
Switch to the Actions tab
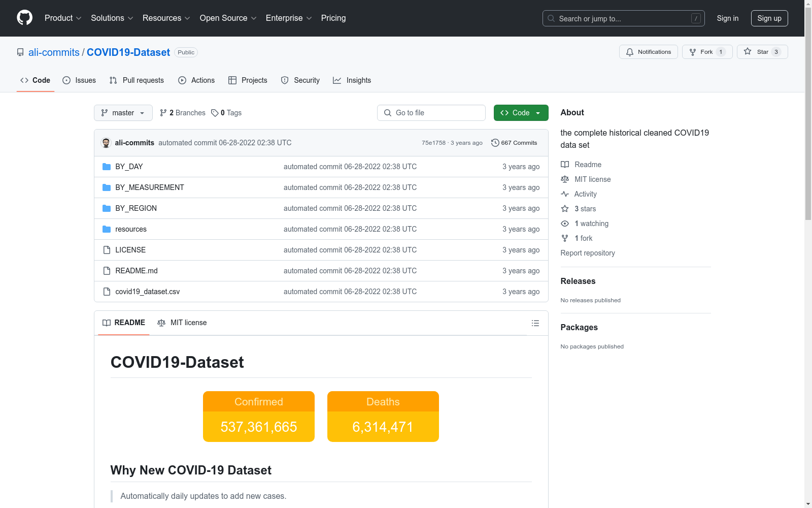(196, 80)
